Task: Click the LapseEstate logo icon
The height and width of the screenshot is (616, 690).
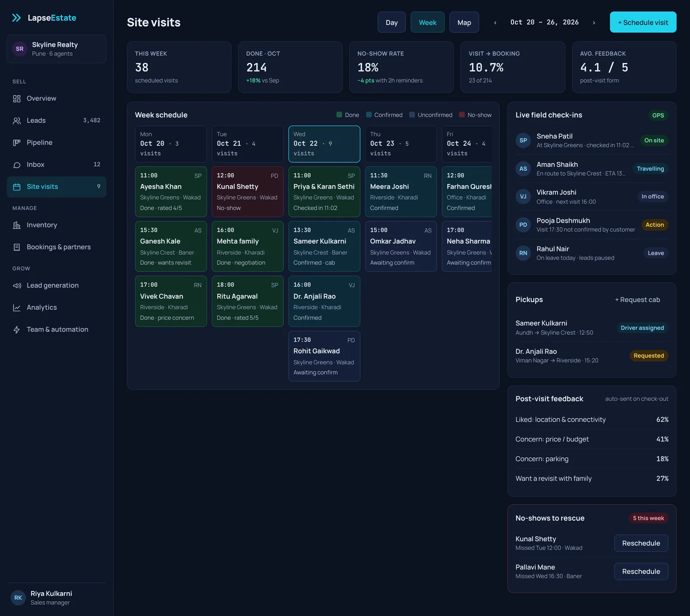Action: [16, 18]
